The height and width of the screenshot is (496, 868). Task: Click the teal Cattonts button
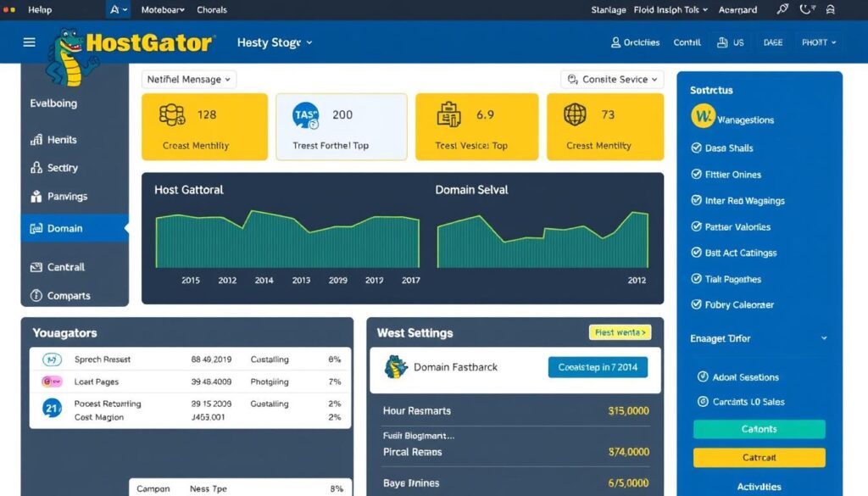point(759,429)
